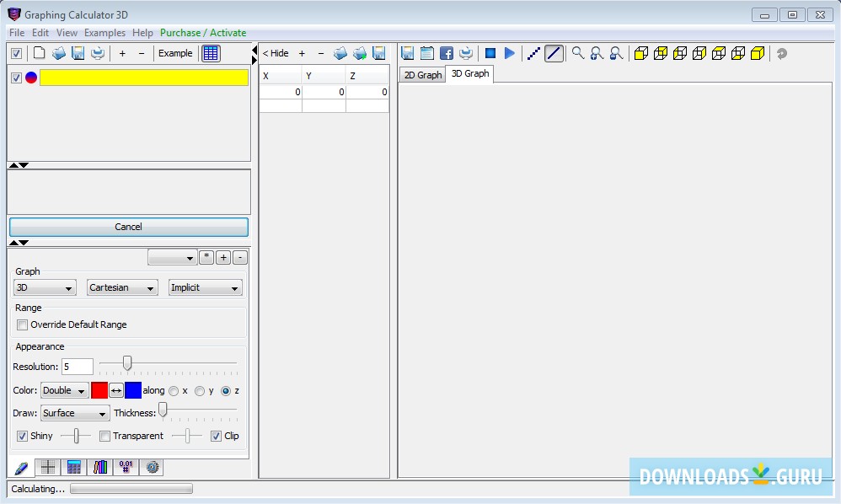Uncheck the Clip checkbox

point(216,436)
